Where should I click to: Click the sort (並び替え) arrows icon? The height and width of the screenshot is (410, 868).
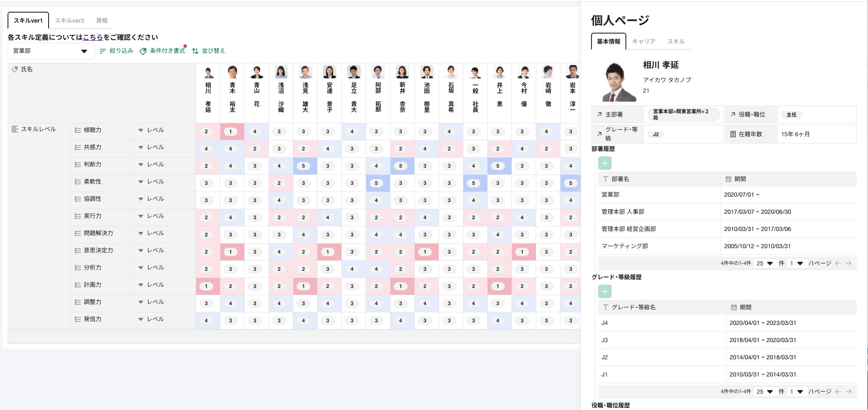click(195, 51)
